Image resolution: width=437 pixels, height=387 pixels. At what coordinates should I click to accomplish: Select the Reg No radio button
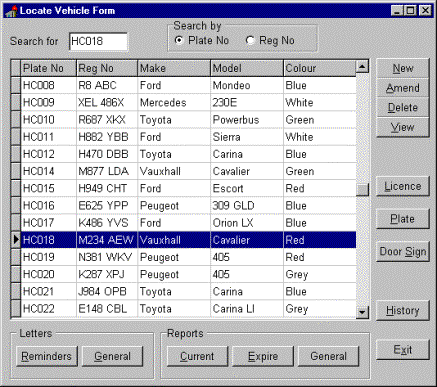point(250,40)
